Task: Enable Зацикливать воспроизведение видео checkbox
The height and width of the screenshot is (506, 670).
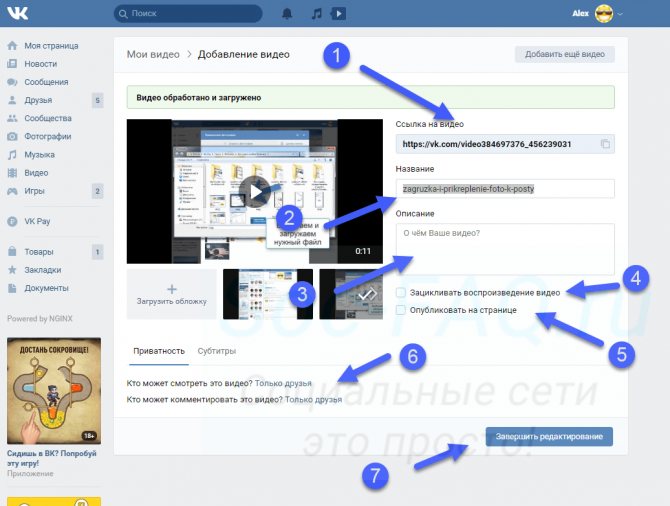Action: pos(400,292)
